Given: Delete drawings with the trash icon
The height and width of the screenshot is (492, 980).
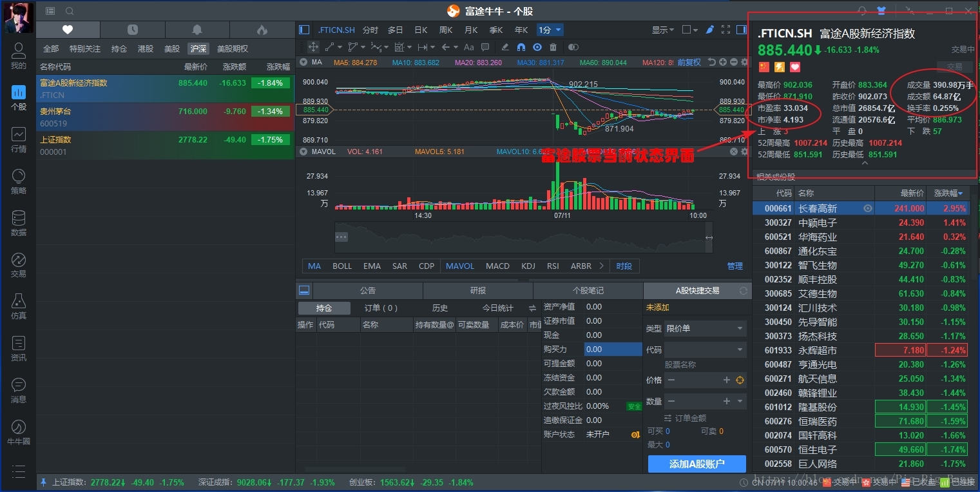Looking at the screenshot, I should 553,47.
